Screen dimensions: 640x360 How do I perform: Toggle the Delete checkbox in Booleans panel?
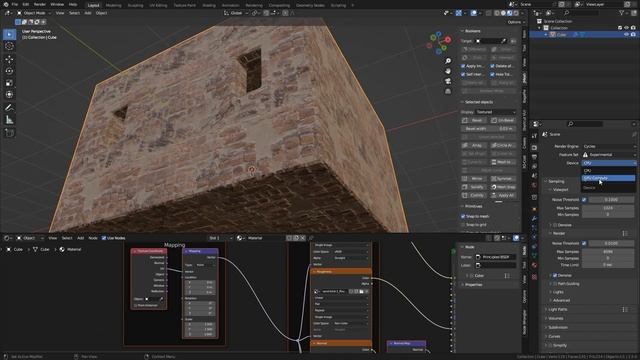tap(492, 66)
